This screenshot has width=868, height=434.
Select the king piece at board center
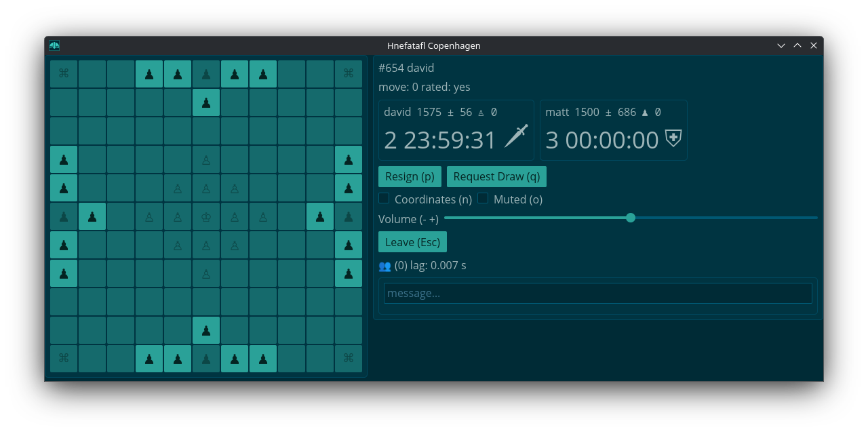(x=206, y=217)
